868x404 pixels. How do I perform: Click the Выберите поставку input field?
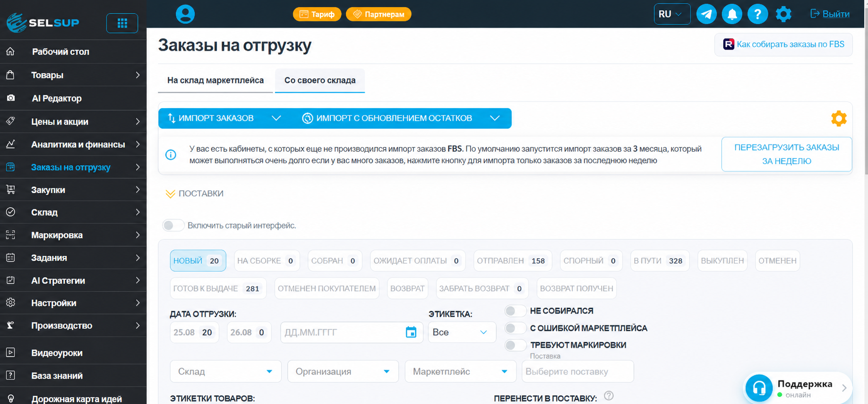(x=577, y=371)
